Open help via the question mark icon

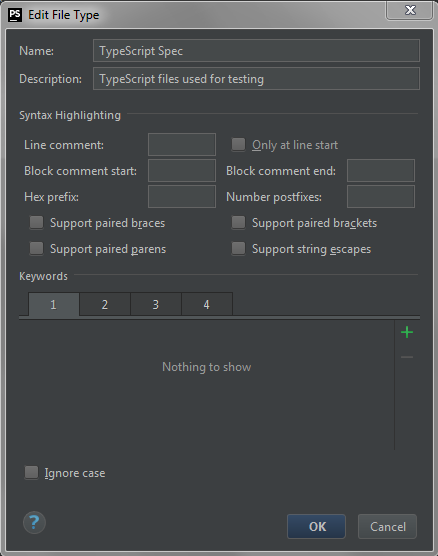click(x=34, y=523)
